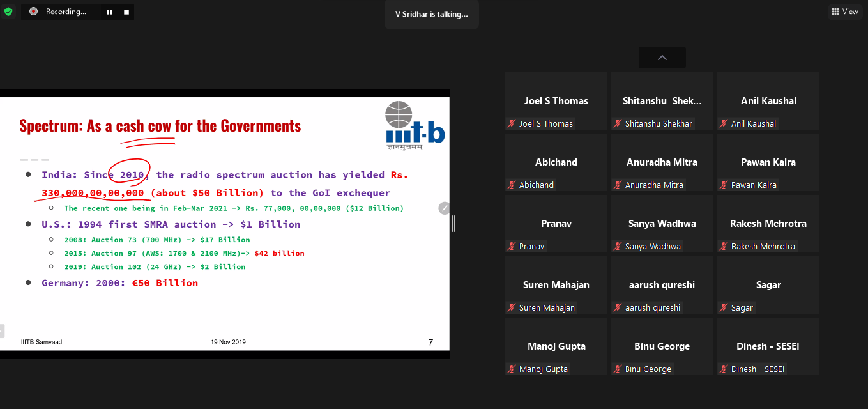Select Pranav participant tile
The height and width of the screenshot is (409, 868).
[556, 224]
